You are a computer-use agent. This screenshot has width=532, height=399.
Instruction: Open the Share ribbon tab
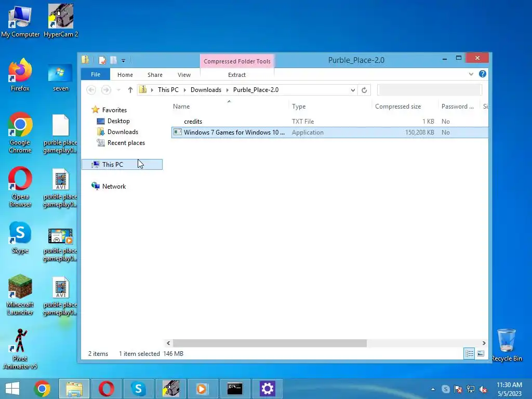pos(155,75)
